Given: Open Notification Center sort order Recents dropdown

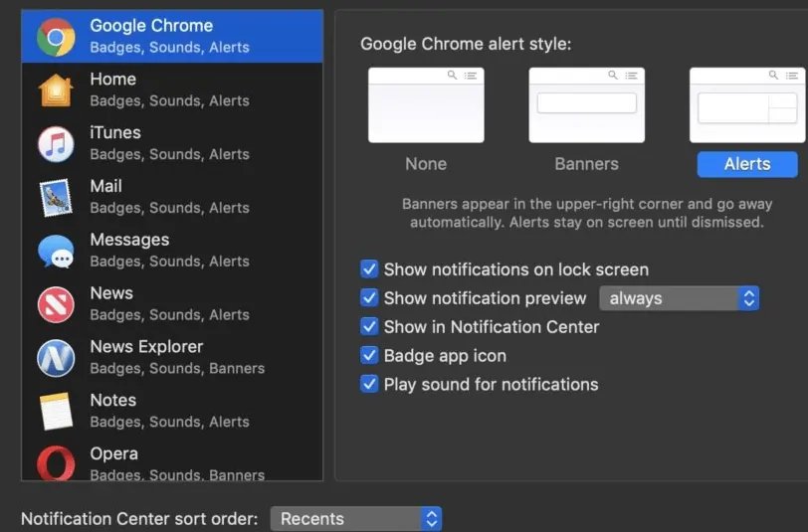Looking at the screenshot, I should pyautogui.click(x=355, y=519).
